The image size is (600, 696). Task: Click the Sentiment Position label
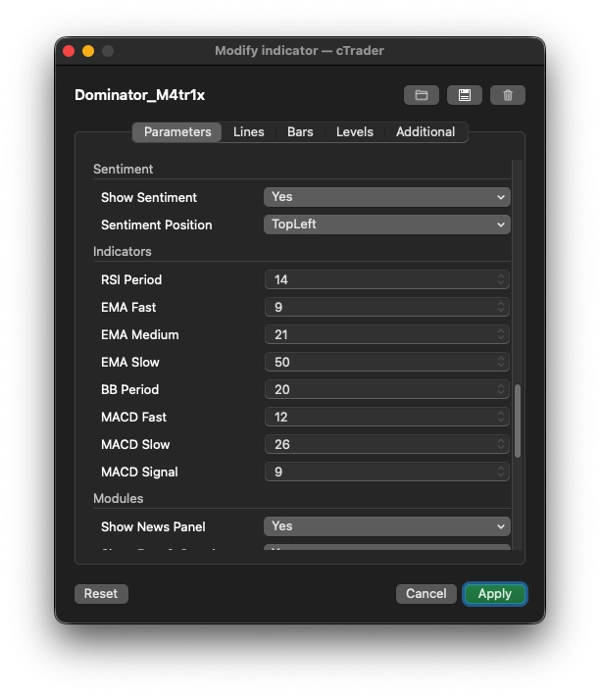click(157, 225)
